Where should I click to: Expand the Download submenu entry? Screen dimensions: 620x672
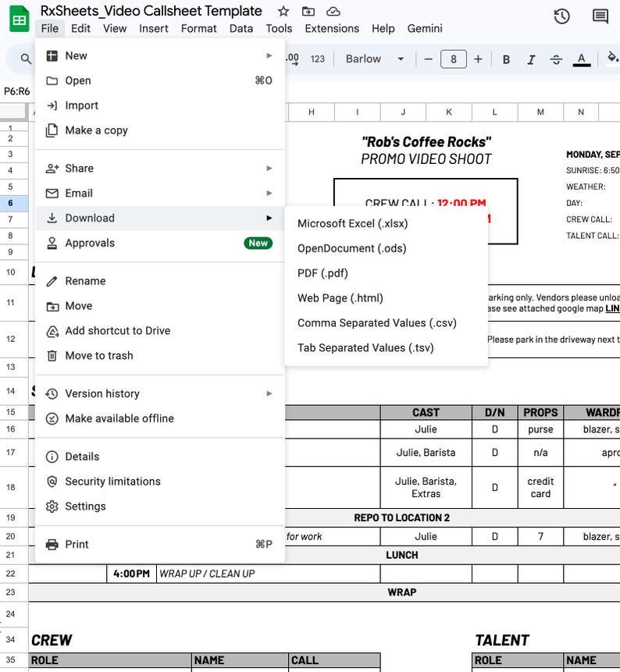(x=160, y=218)
